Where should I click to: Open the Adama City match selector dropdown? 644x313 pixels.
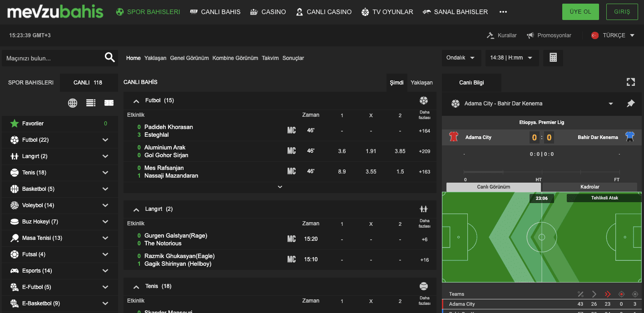611,104
